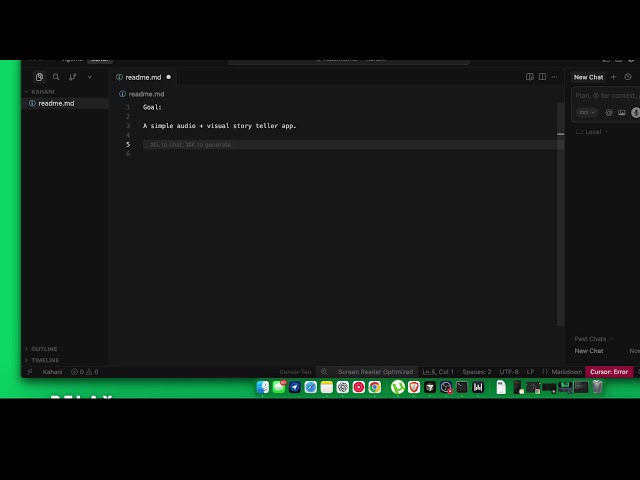
Task: Click the editor vertical scrollbar
Action: point(560,214)
